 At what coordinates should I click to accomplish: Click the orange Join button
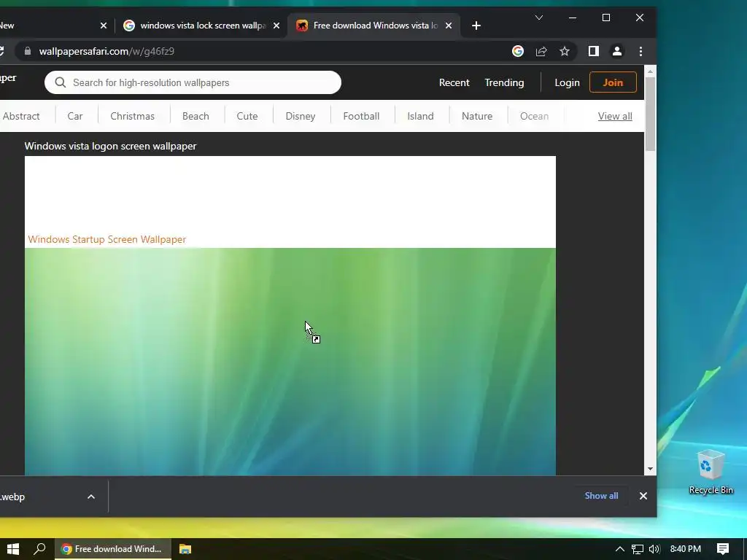pyautogui.click(x=613, y=82)
